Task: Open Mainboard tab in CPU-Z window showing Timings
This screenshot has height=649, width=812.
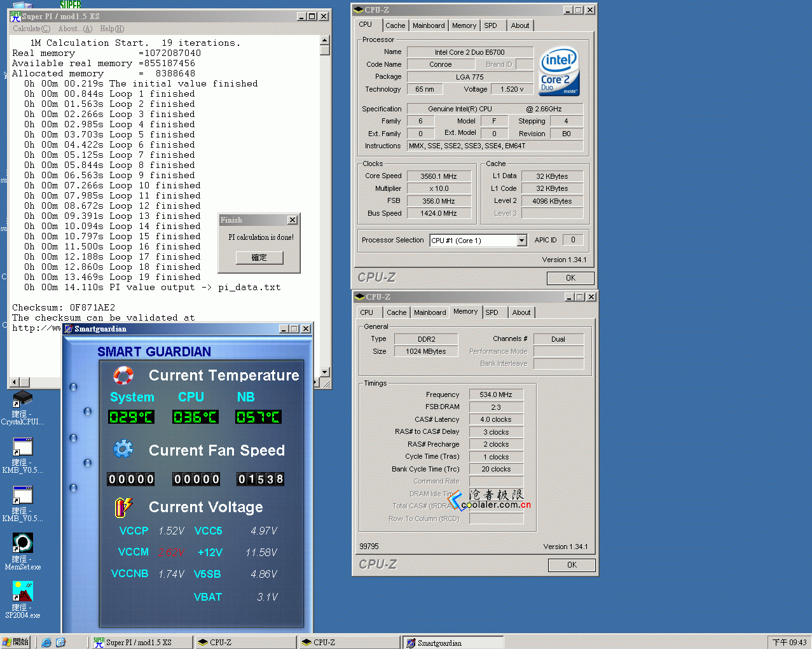Action: pyautogui.click(x=430, y=312)
